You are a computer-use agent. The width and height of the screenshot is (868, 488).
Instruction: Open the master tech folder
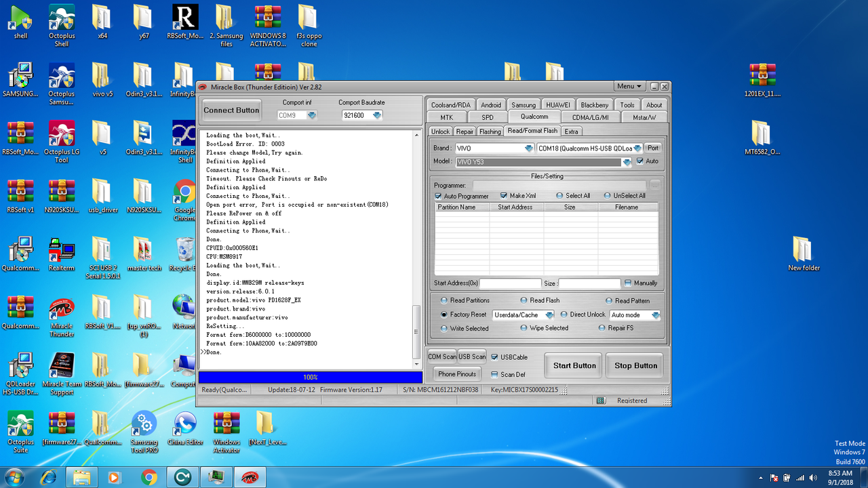point(144,254)
